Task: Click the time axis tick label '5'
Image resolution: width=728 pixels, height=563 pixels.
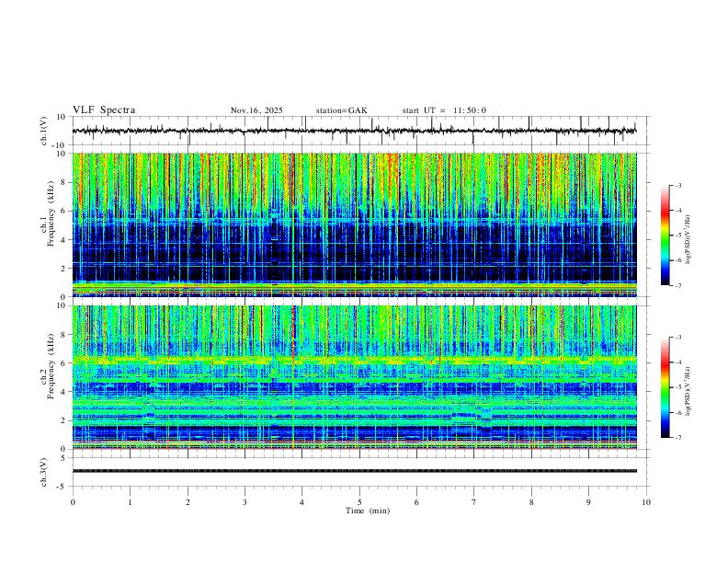Action: pyautogui.click(x=359, y=502)
